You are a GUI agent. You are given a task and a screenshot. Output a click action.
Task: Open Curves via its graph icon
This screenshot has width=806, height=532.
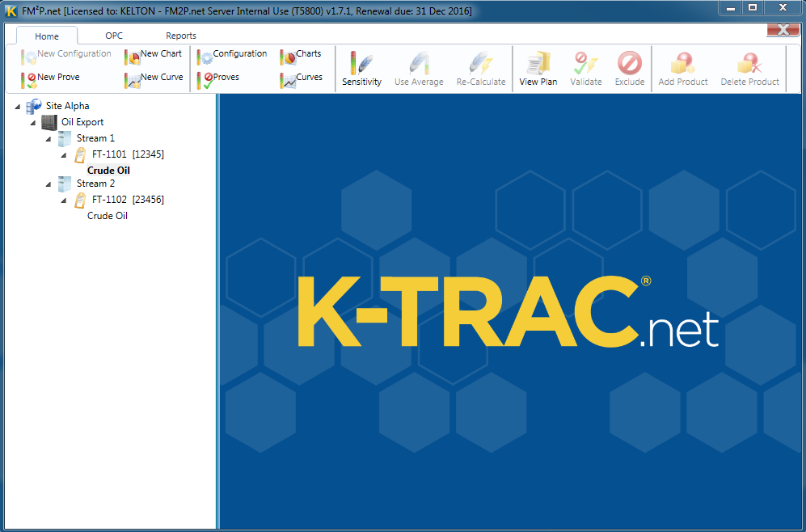288,80
